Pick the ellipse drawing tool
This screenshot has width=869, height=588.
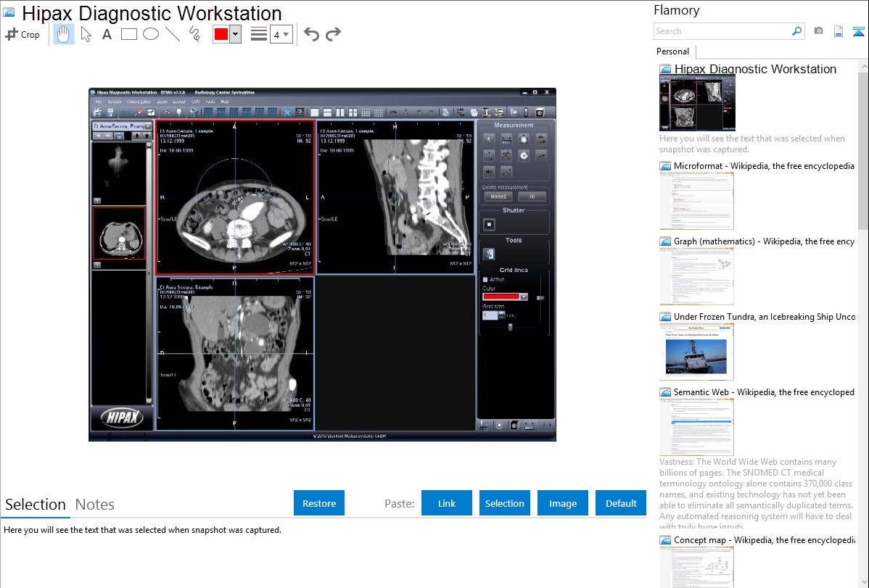click(x=151, y=34)
